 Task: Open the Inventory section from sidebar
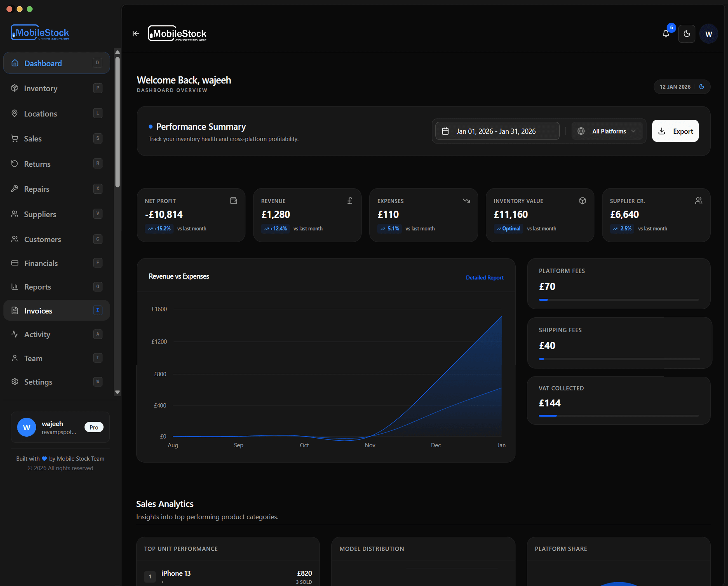pos(40,88)
